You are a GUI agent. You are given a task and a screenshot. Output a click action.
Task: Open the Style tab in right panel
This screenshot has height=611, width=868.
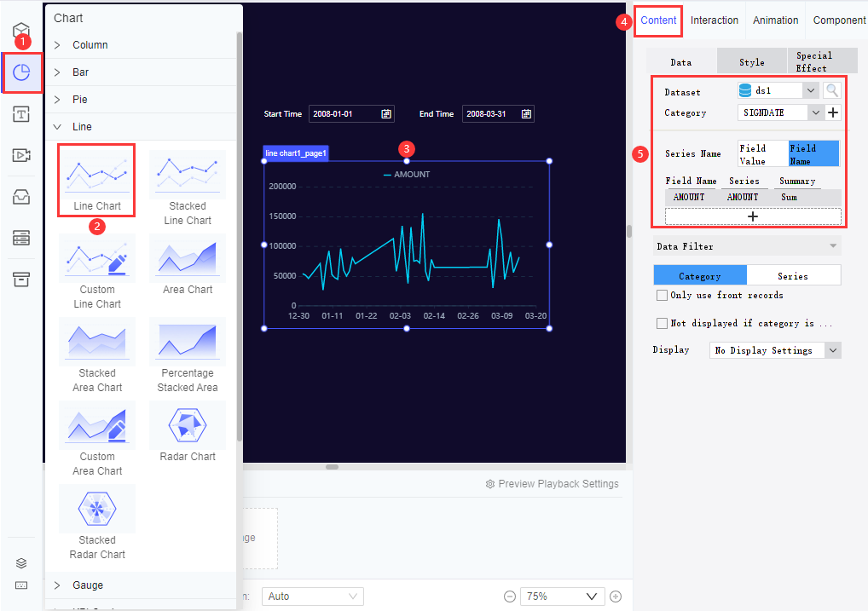[751, 61]
